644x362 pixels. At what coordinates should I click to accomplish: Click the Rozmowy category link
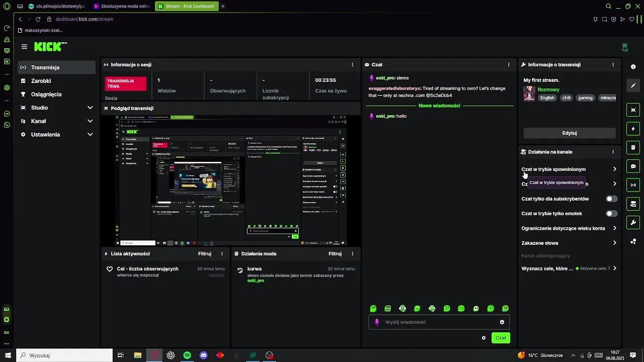pos(548,89)
